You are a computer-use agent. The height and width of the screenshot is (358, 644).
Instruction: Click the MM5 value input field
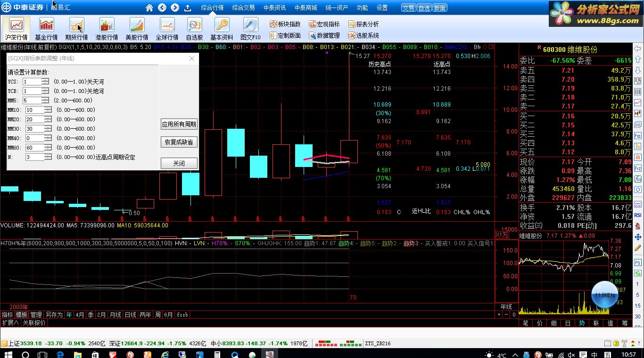32,100
